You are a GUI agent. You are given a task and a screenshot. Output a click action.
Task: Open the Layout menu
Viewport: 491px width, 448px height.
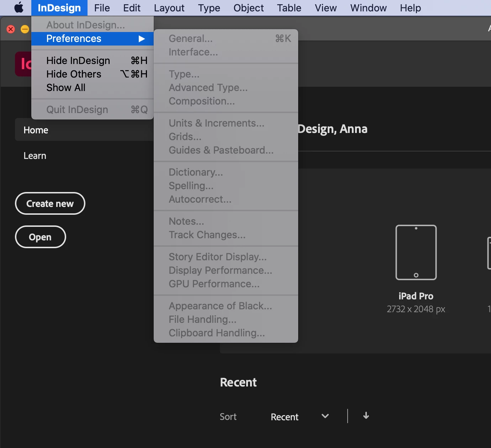169,8
